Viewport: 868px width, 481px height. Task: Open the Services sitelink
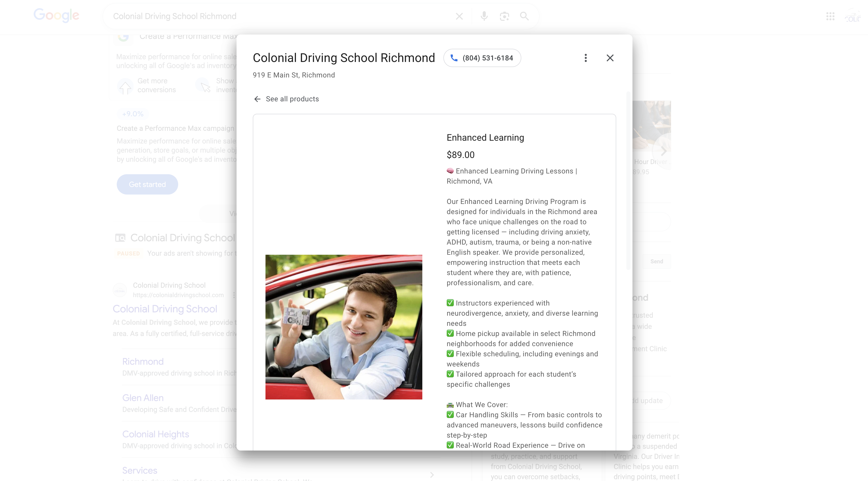coord(140,471)
